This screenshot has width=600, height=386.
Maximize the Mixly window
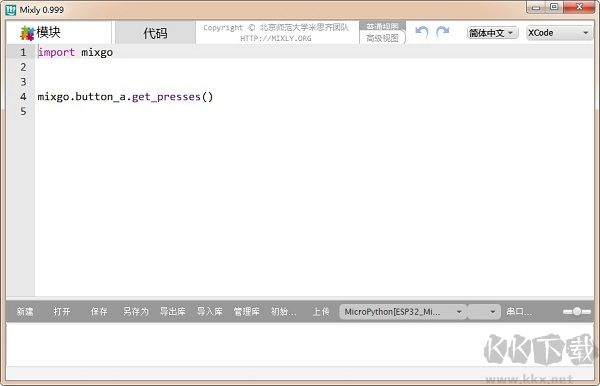(554, 7)
